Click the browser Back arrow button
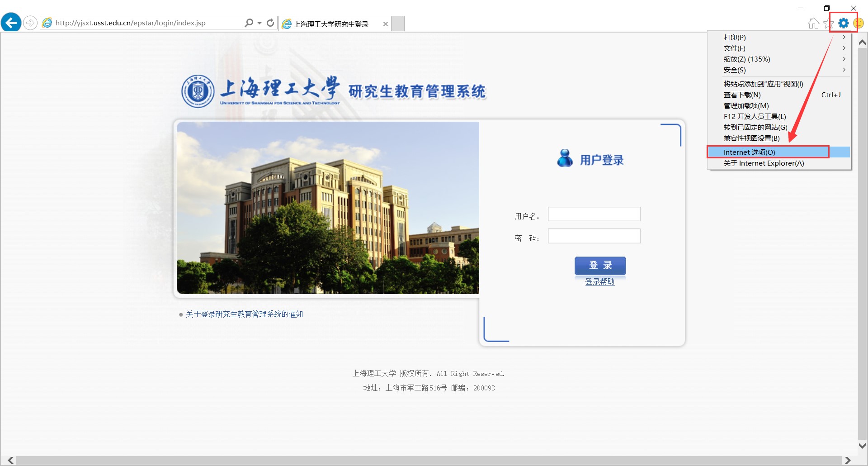Viewport: 868px width, 466px height. pos(11,22)
